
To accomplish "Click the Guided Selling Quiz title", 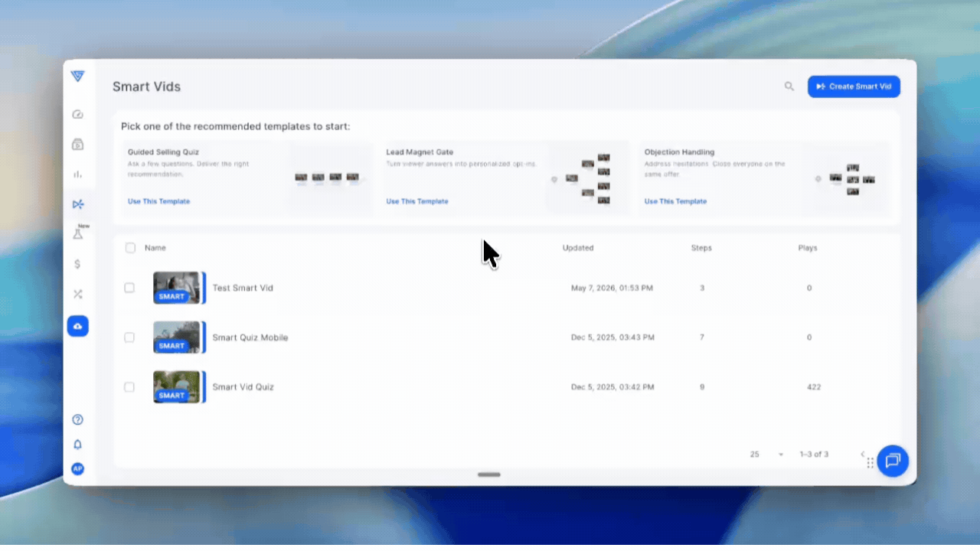I will [x=163, y=152].
